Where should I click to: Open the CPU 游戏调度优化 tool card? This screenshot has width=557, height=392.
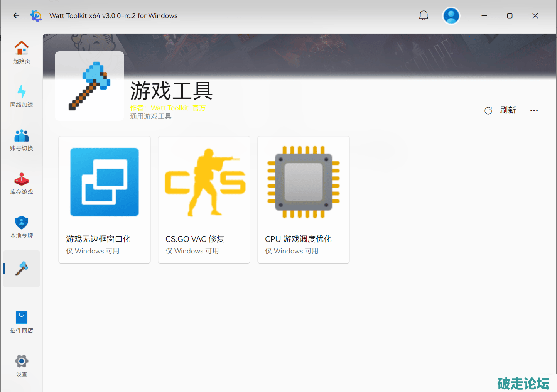(304, 199)
